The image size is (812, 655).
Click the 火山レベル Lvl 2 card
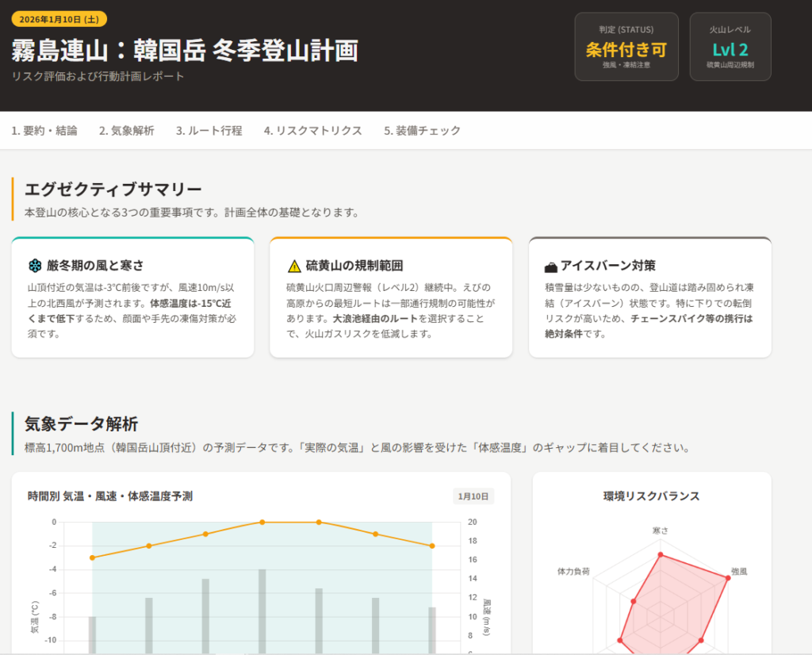coord(730,47)
